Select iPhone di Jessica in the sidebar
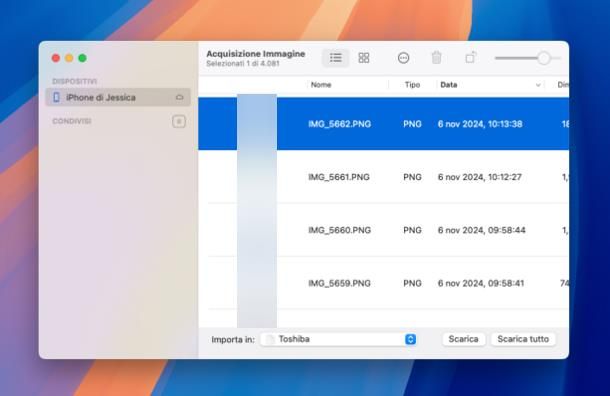Viewport: 610px width, 396px height. click(118, 97)
